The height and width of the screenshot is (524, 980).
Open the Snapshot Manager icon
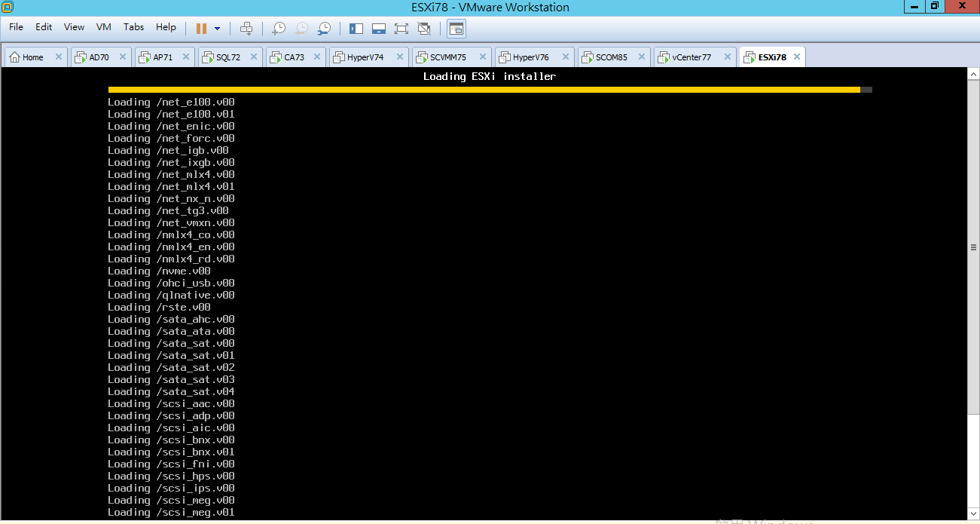[324, 29]
